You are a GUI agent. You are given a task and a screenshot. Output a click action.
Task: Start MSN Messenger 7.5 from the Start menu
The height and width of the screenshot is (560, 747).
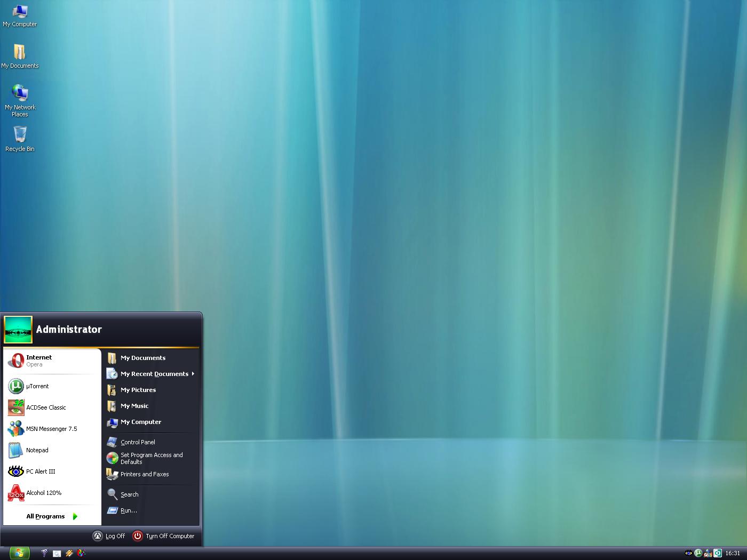(52, 429)
